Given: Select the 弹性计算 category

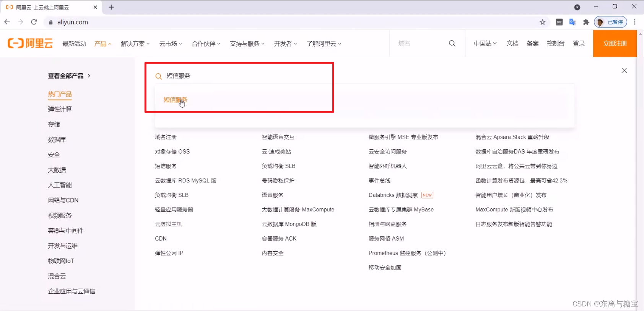Looking at the screenshot, I should pos(60,109).
